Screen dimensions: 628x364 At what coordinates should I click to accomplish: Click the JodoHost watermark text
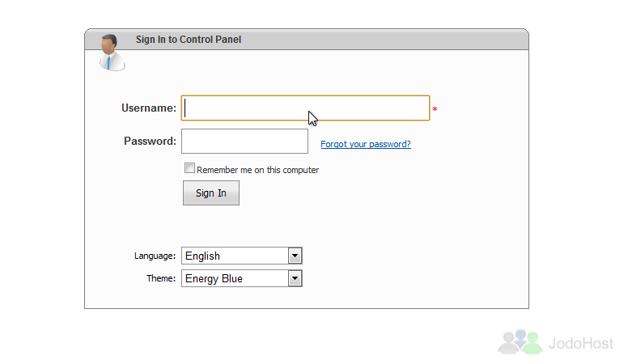click(581, 343)
